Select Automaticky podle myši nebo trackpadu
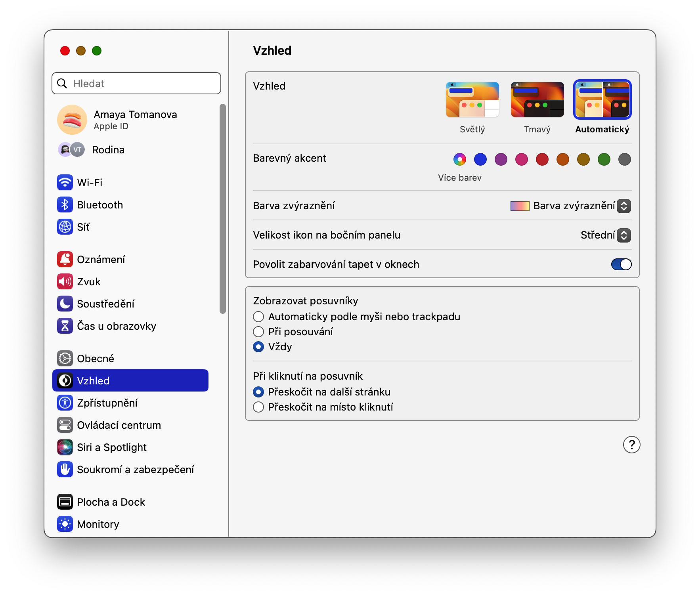 (x=258, y=317)
